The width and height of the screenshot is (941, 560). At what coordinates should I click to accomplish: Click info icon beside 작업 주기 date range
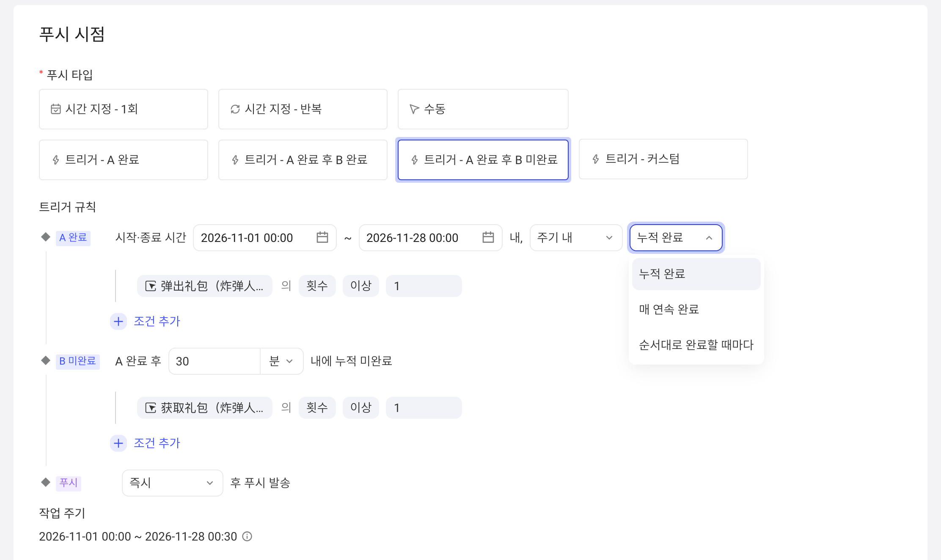point(247,536)
